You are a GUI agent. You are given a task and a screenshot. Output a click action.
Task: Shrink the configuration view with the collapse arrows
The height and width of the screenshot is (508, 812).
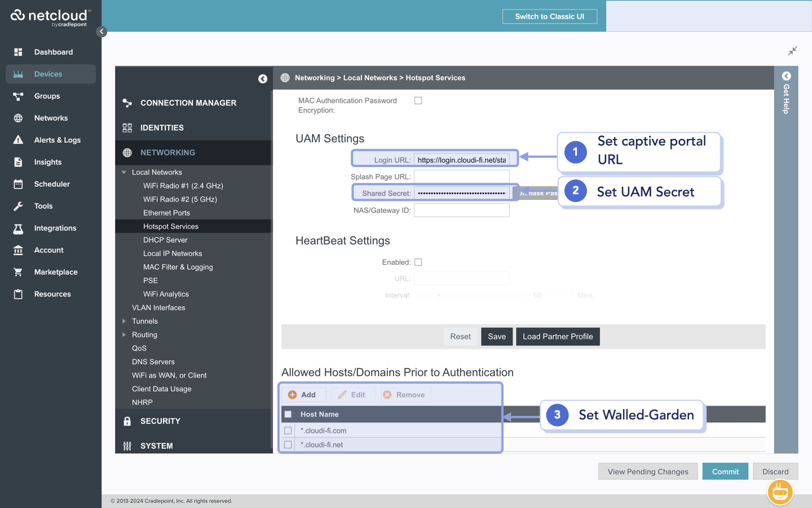click(792, 51)
